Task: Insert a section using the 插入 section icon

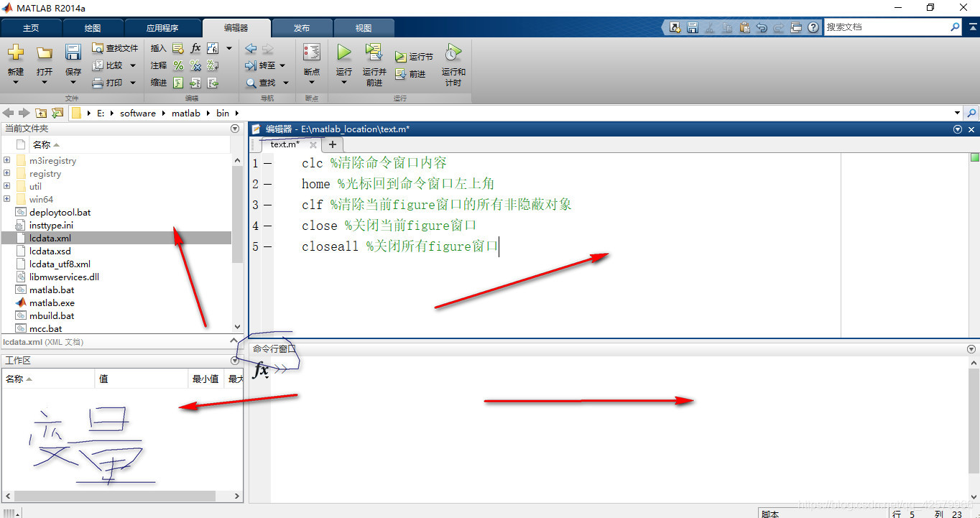Action: pos(178,48)
